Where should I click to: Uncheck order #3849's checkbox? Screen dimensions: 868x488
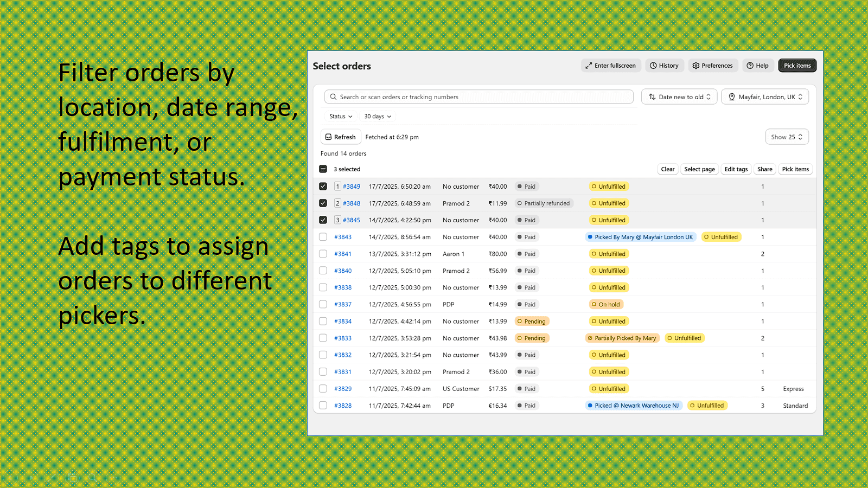click(x=323, y=186)
